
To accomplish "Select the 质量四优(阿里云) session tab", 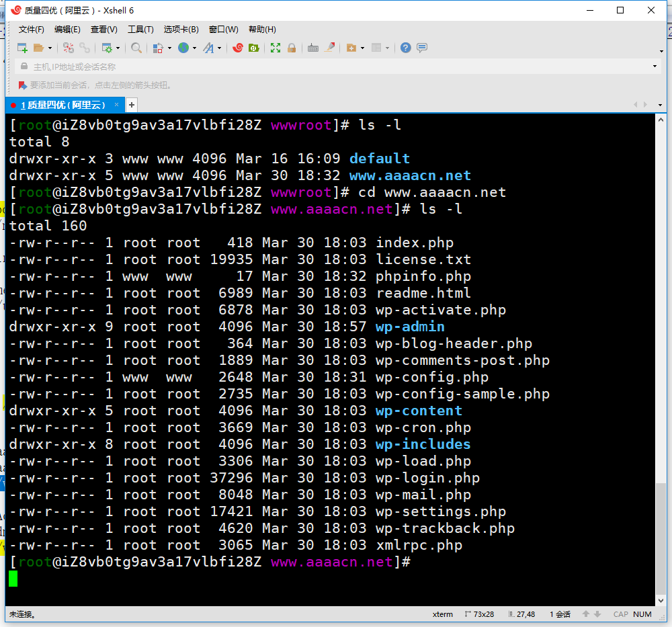I will point(62,105).
